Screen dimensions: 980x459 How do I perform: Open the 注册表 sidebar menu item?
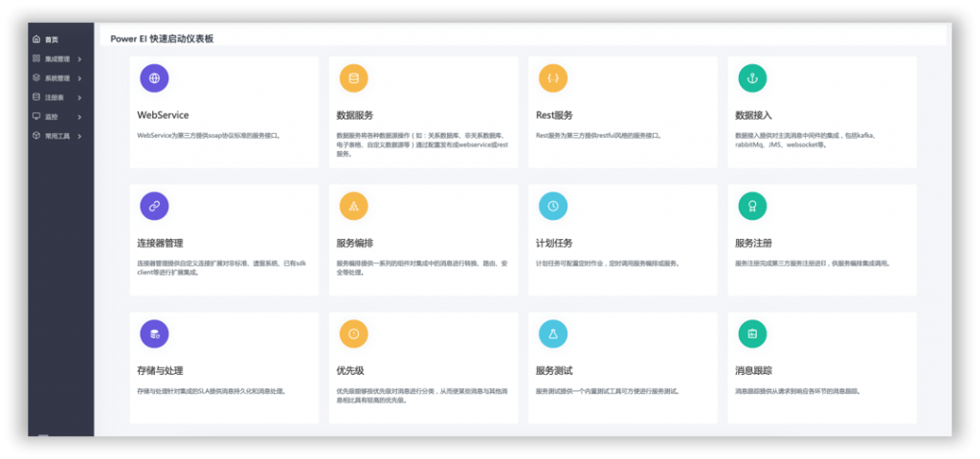tap(54, 98)
